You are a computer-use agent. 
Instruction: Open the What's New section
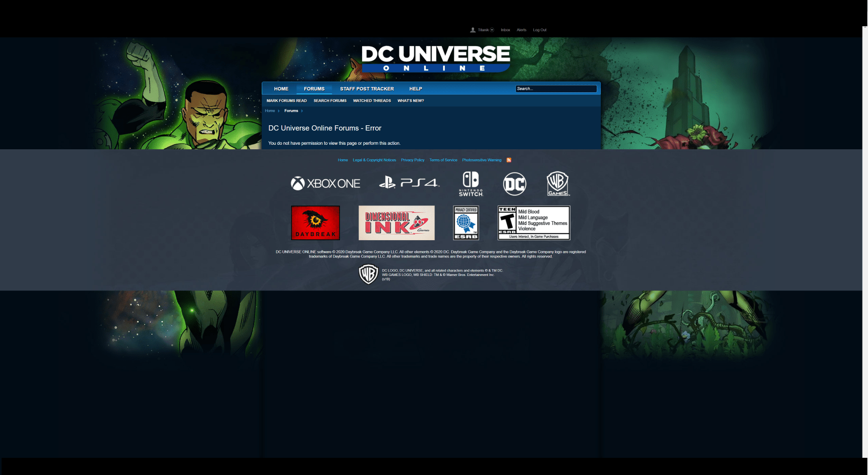(410, 100)
